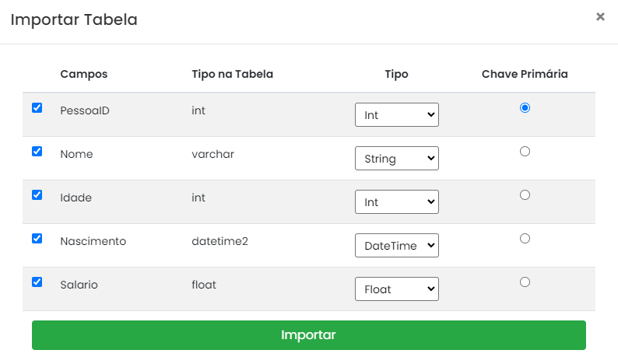Disable the Salario field checkbox

click(x=37, y=282)
